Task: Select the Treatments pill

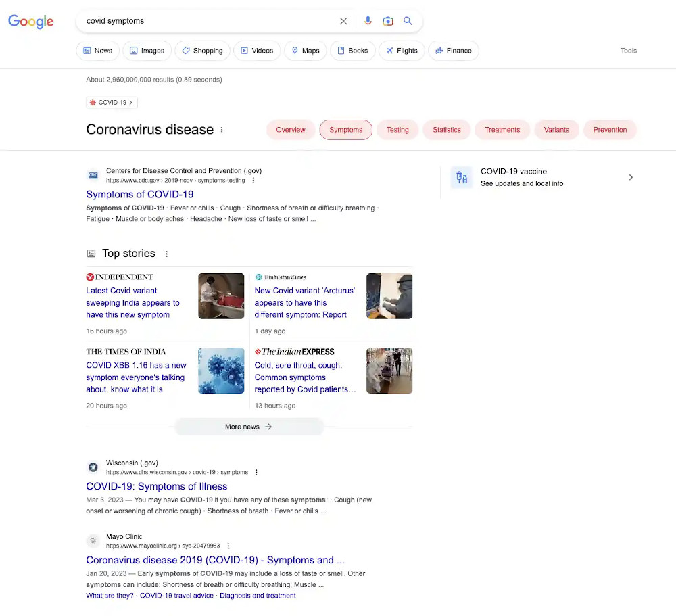Action: pos(502,130)
